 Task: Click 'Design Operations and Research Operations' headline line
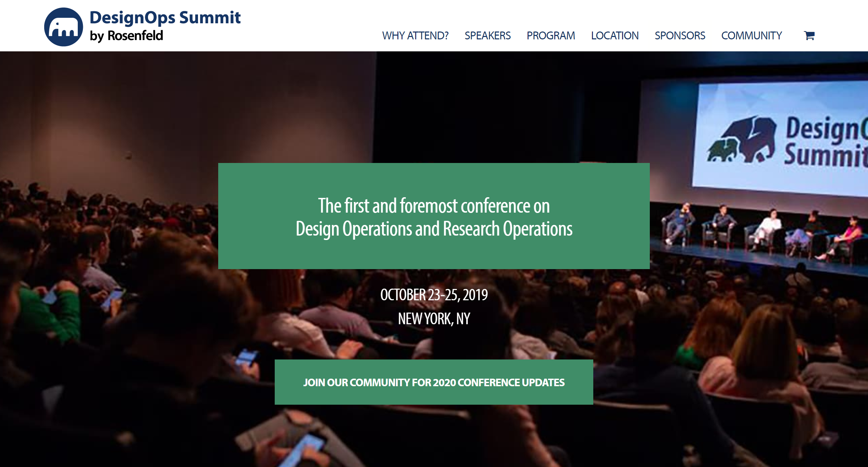pyautogui.click(x=434, y=229)
